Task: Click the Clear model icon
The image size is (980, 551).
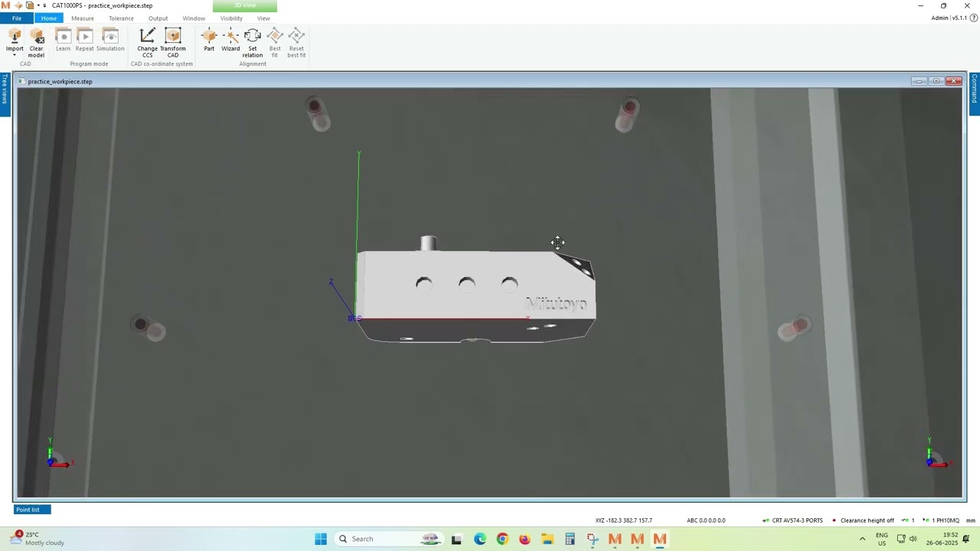Action: 36,36
